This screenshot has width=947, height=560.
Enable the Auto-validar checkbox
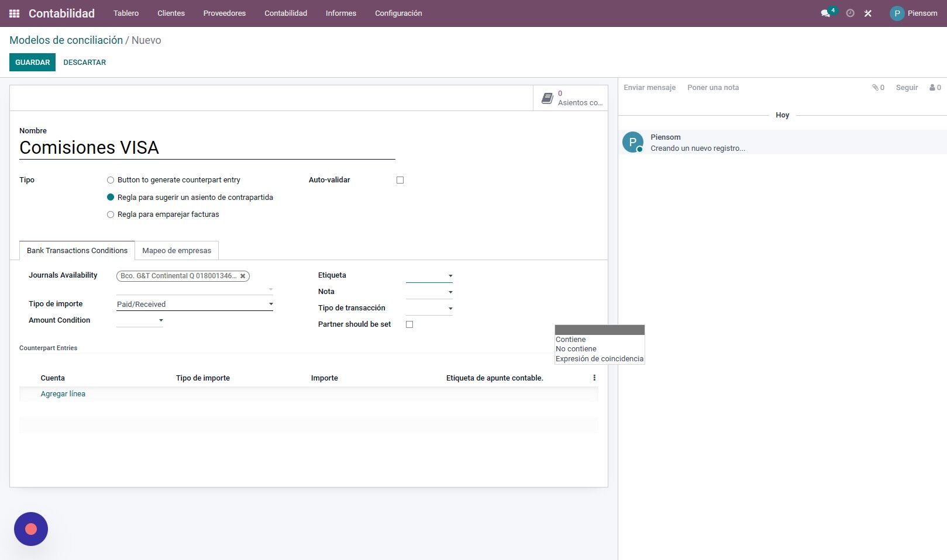point(400,180)
